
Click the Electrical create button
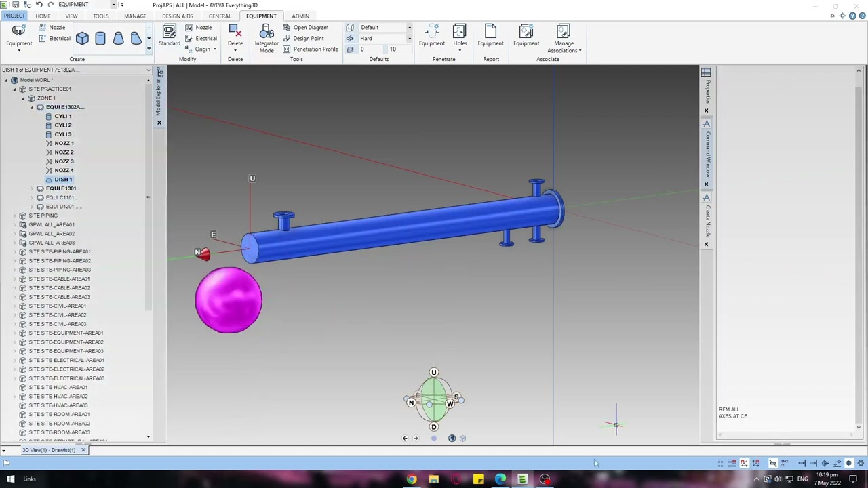[54, 39]
